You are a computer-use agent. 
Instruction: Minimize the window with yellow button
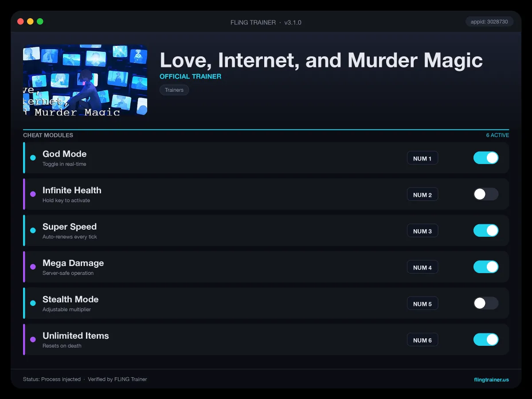[30, 21]
